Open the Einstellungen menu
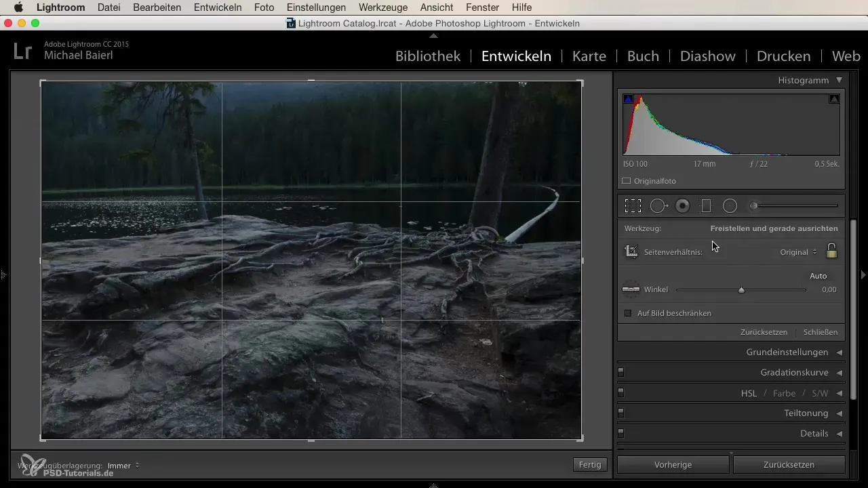Viewport: 868px width, 488px height. click(x=316, y=7)
